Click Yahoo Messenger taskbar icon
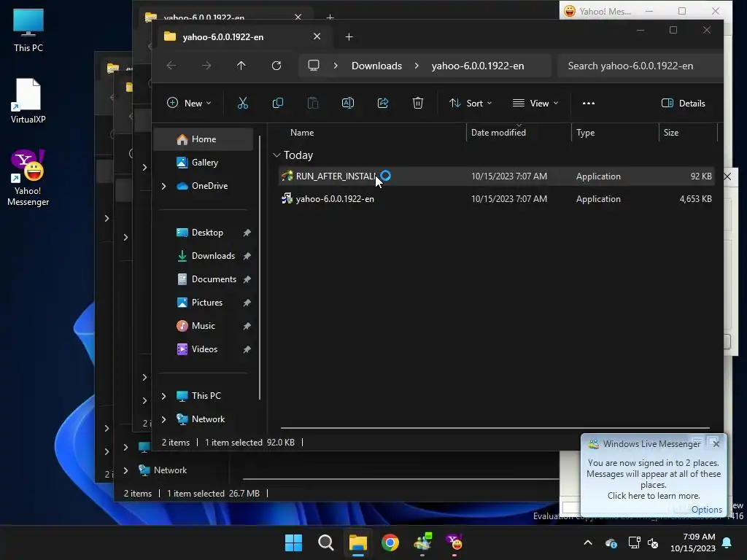This screenshot has height=560, width=747. pos(454,542)
